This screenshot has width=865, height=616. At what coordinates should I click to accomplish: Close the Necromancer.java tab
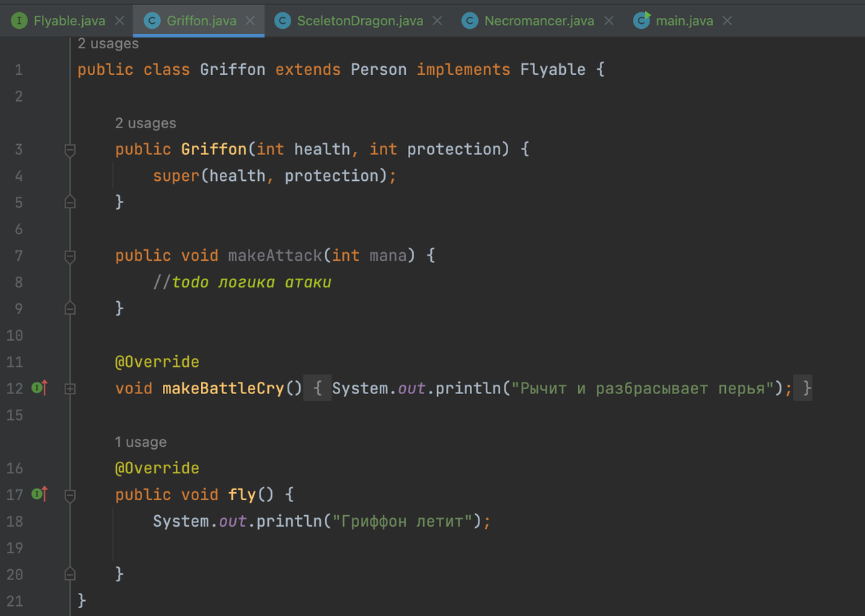(609, 21)
